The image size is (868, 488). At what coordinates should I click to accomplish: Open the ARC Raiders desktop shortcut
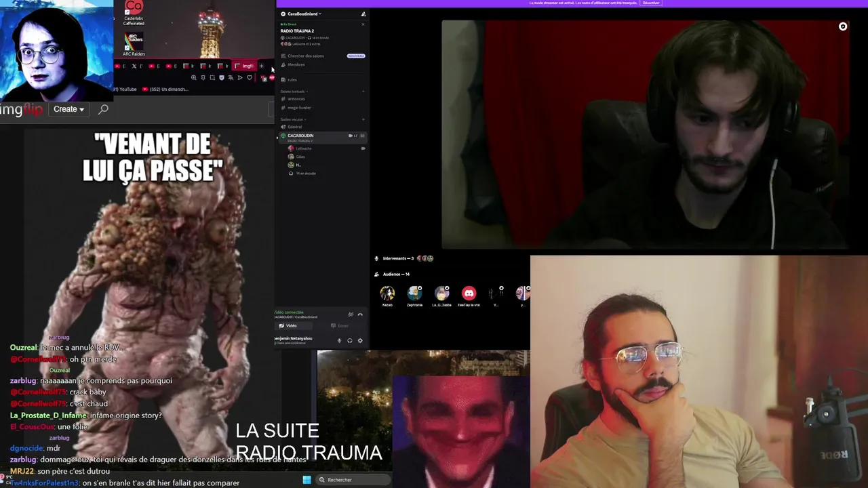[x=134, y=44]
